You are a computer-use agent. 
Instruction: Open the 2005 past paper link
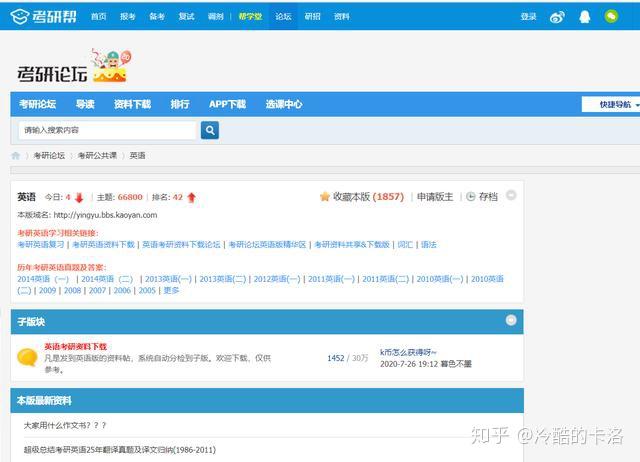click(147, 290)
